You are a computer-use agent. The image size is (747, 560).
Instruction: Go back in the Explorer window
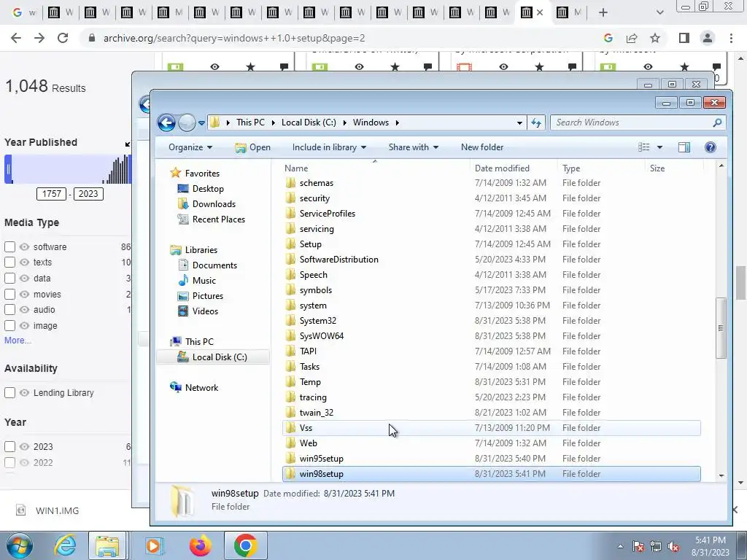(166, 122)
